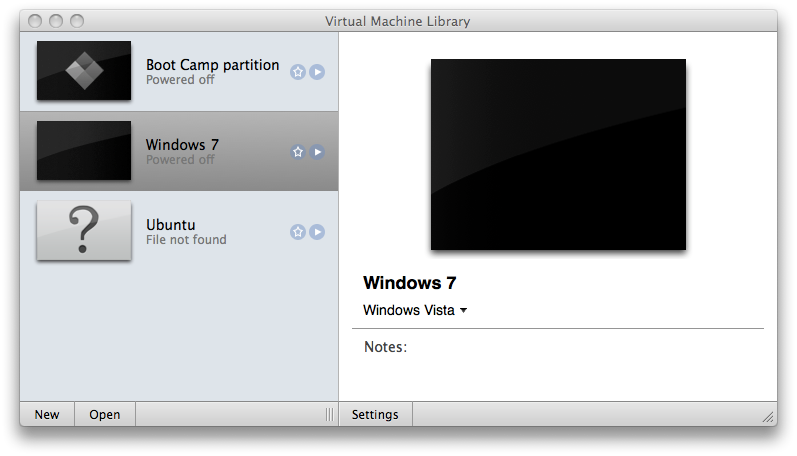This screenshot has height=456, width=797.
Task: Favorite the Boot Camp partition with its star icon
Action: point(298,72)
